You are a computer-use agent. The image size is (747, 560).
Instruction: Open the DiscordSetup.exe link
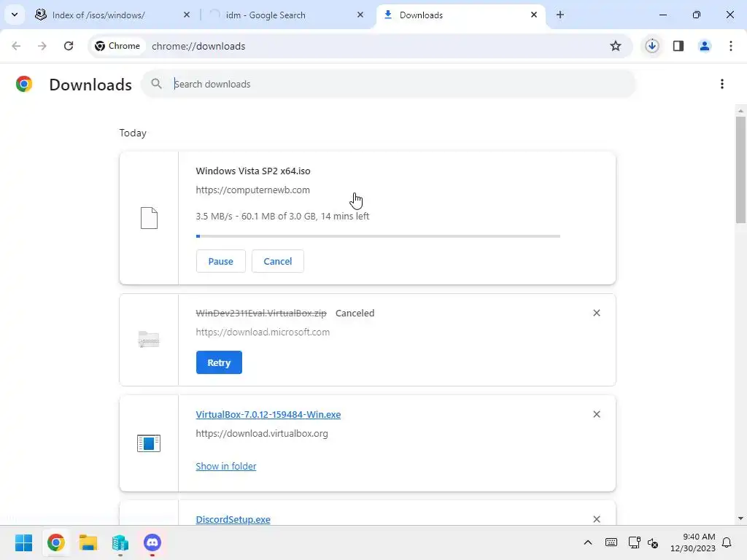click(233, 519)
